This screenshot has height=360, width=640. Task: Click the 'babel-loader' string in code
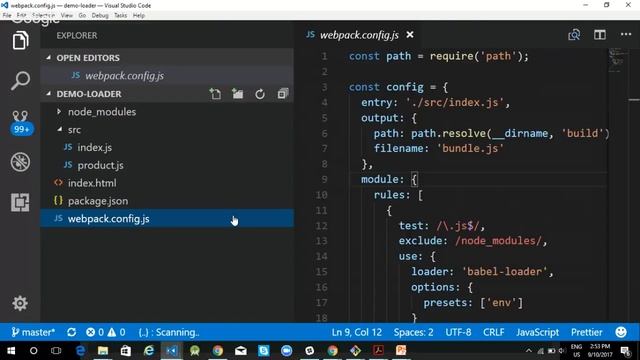tap(504, 272)
